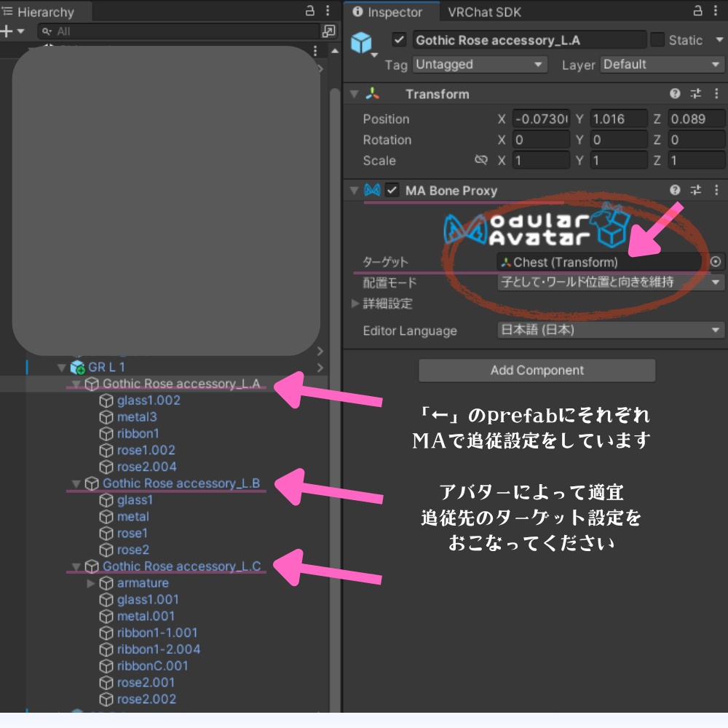Image resolution: width=728 pixels, height=728 pixels.
Task: Click Rotation Y value field
Action: (x=618, y=140)
